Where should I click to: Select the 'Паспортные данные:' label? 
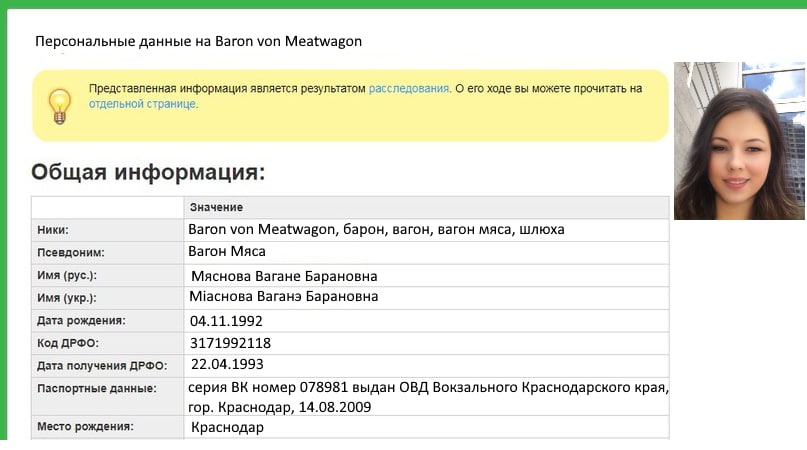pyautogui.click(x=97, y=389)
